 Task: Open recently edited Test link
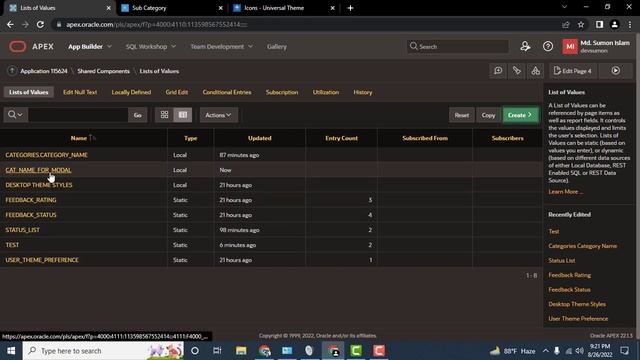pyautogui.click(x=554, y=231)
